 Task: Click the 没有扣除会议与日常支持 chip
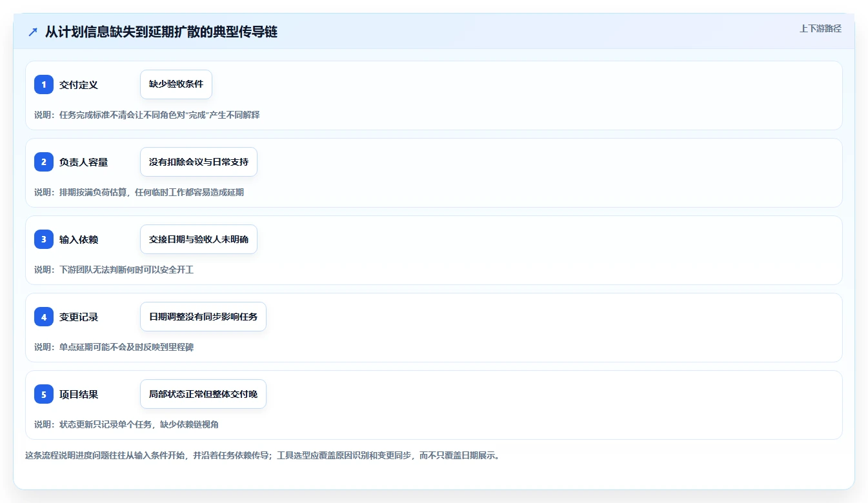pyautogui.click(x=199, y=162)
